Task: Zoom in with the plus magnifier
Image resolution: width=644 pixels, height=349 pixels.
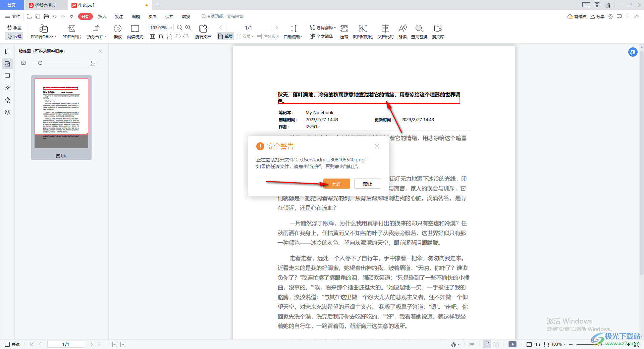Action: tap(188, 28)
